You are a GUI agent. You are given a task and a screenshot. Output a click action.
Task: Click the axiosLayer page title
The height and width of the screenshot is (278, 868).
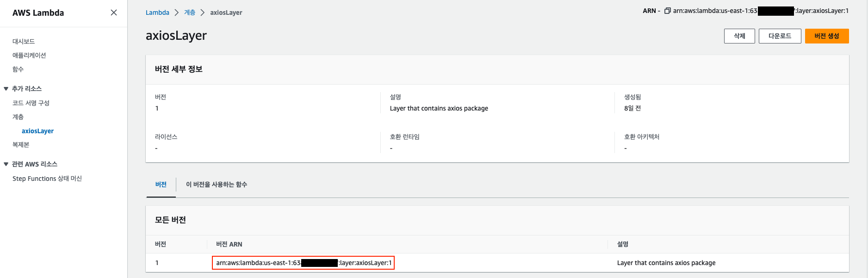coord(176,36)
